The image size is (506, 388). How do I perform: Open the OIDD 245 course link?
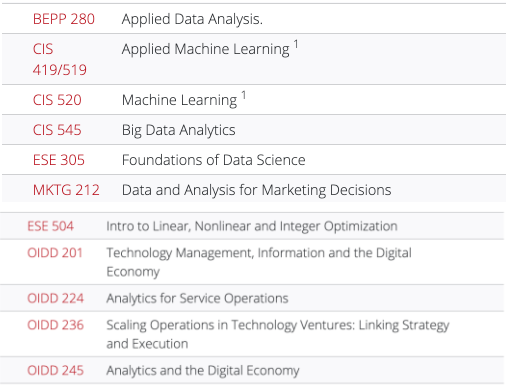point(55,370)
